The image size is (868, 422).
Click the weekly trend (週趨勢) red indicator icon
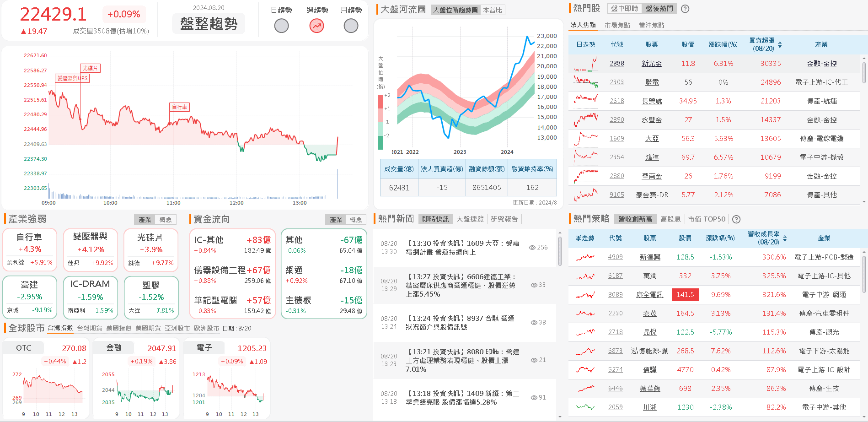click(316, 26)
